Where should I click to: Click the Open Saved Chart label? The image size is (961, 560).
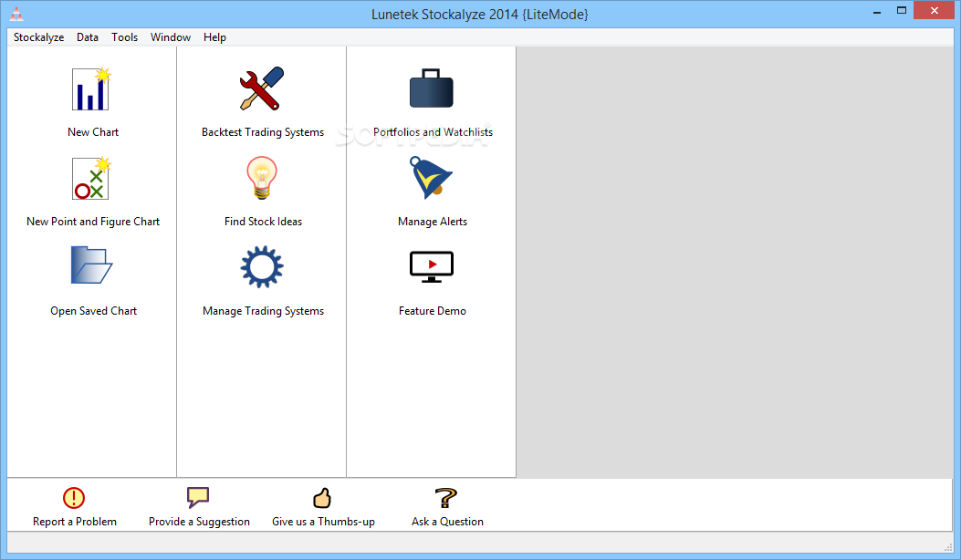(x=93, y=311)
